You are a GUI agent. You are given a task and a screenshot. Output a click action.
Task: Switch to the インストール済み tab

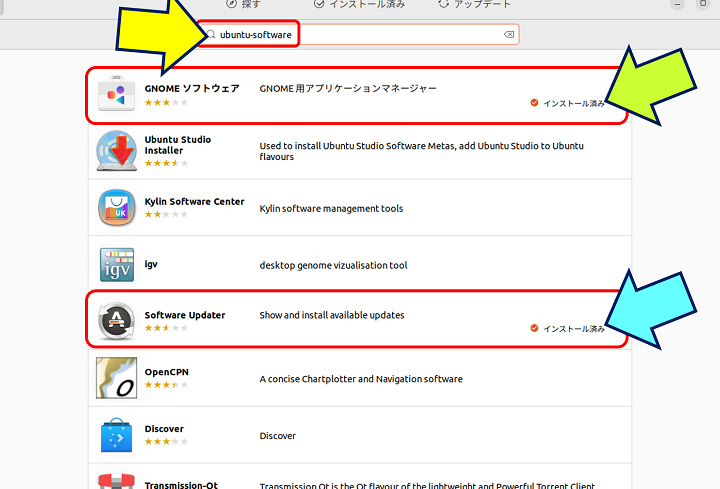(x=358, y=5)
